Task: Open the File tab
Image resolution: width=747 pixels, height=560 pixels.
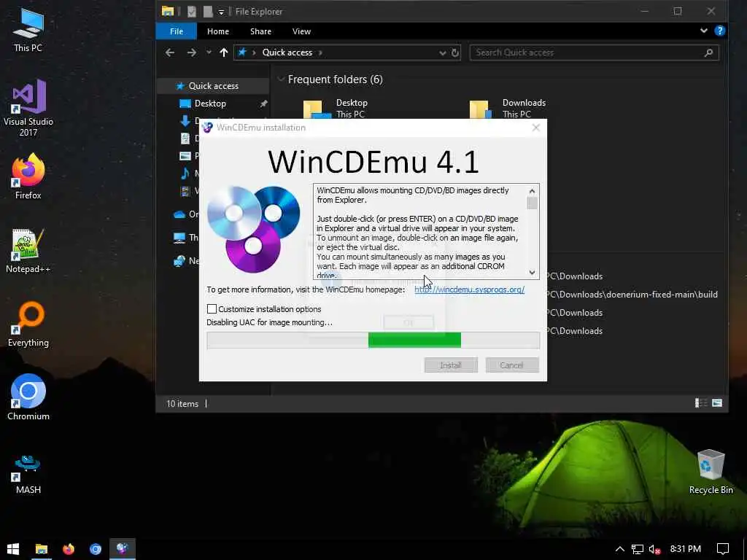Action: pos(177,31)
